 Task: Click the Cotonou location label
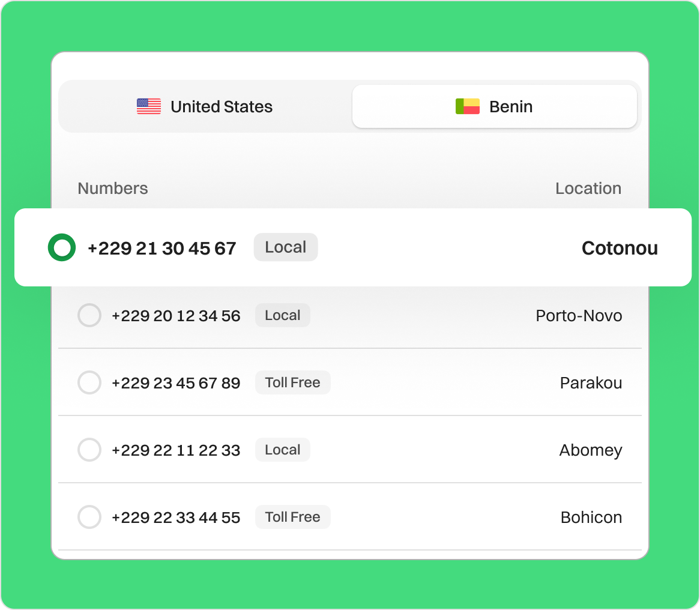(x=620, y=249)
